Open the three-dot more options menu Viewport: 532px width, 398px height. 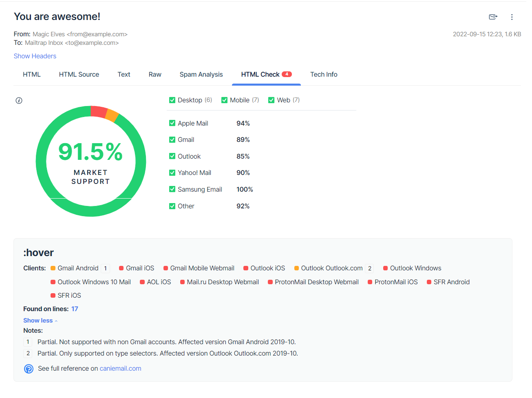[x=512, y=17]
